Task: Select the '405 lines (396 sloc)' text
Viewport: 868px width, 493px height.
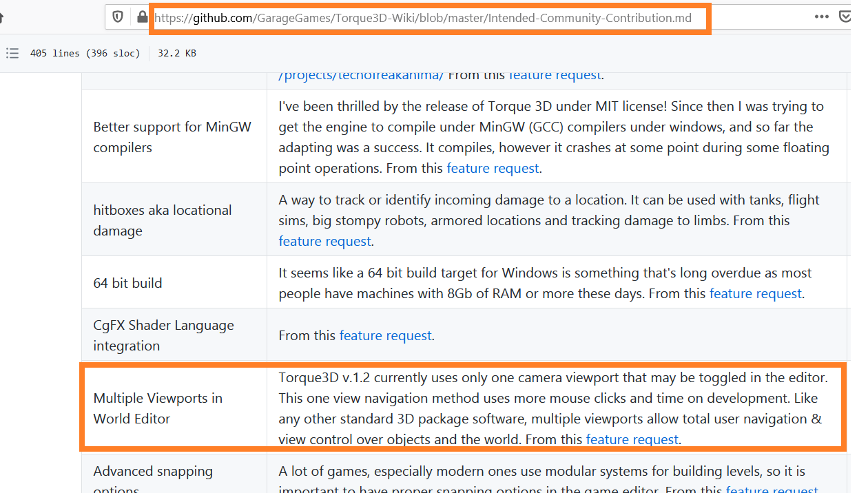Action: [x=85, y=53]
